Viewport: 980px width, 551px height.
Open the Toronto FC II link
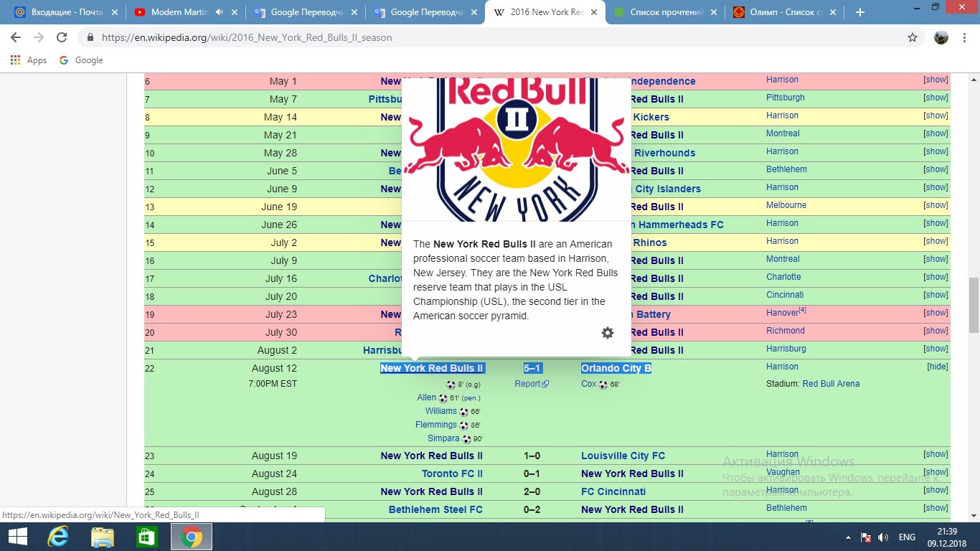(452, 474)
